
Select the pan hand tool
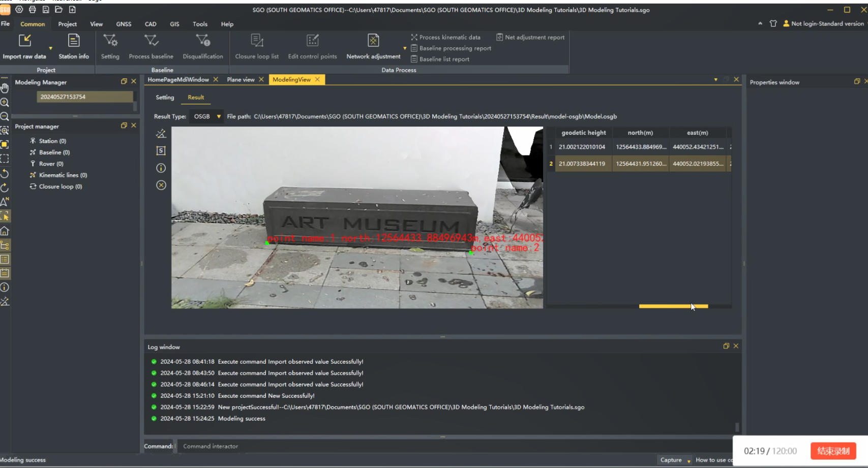tap(5, 88)
